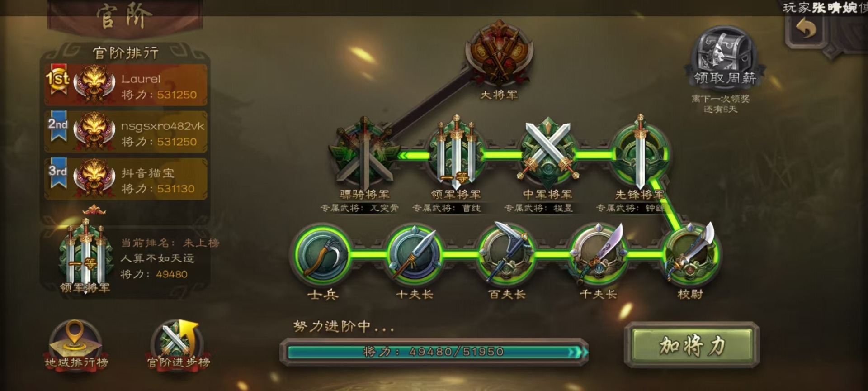The height and width of the screenshot is (391, 868).
Task: Select the 先锋将军 sword icon
Action: (x=640, y=153)
